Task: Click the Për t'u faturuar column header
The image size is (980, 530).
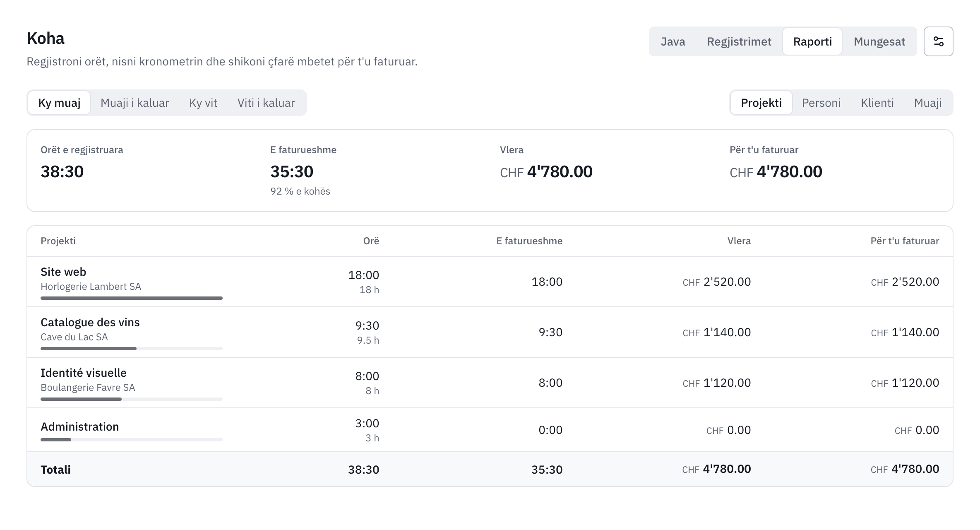Action: [x=905, y=241]
